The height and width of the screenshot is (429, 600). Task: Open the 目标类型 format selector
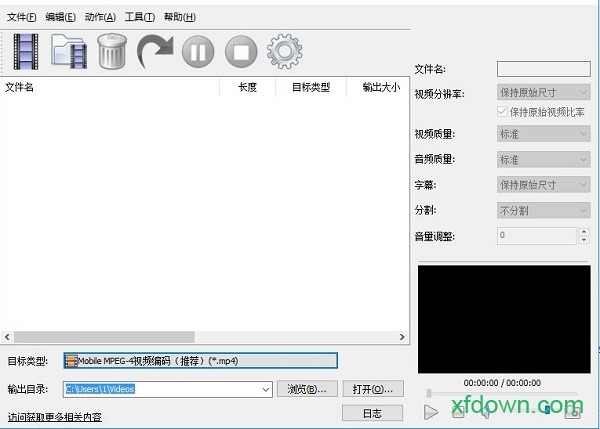pyautogui.click(x=200, y=360)
